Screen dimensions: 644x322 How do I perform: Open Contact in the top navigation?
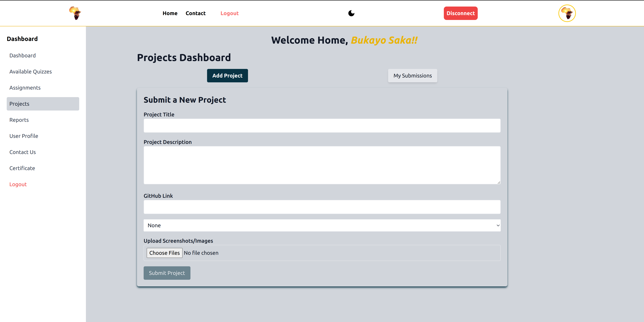[195, 13]
